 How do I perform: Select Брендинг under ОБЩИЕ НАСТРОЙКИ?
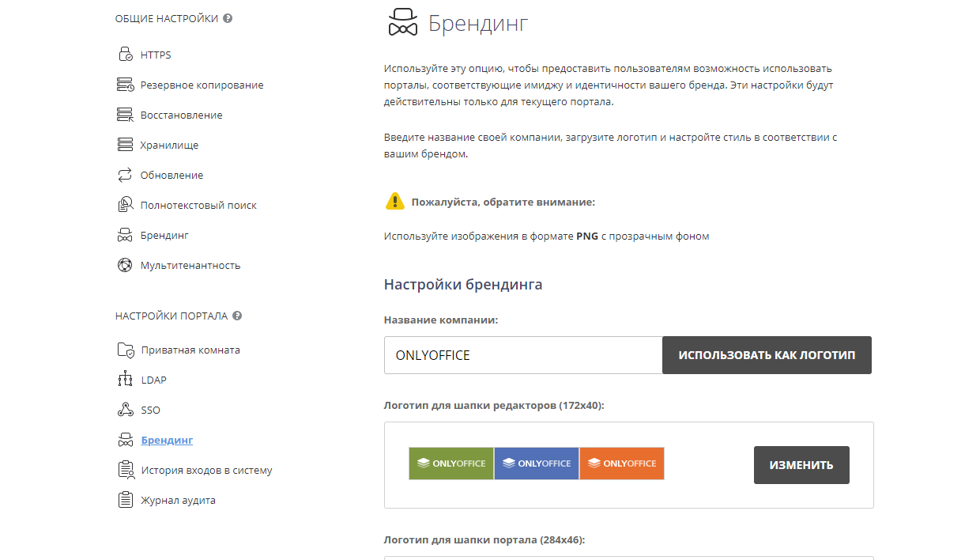tap(164, 235)
